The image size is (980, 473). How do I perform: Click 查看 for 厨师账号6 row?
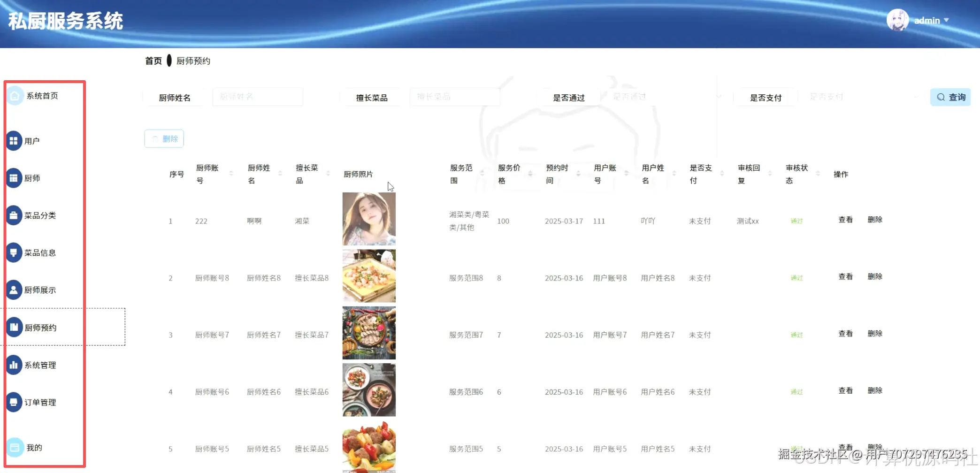845,390
